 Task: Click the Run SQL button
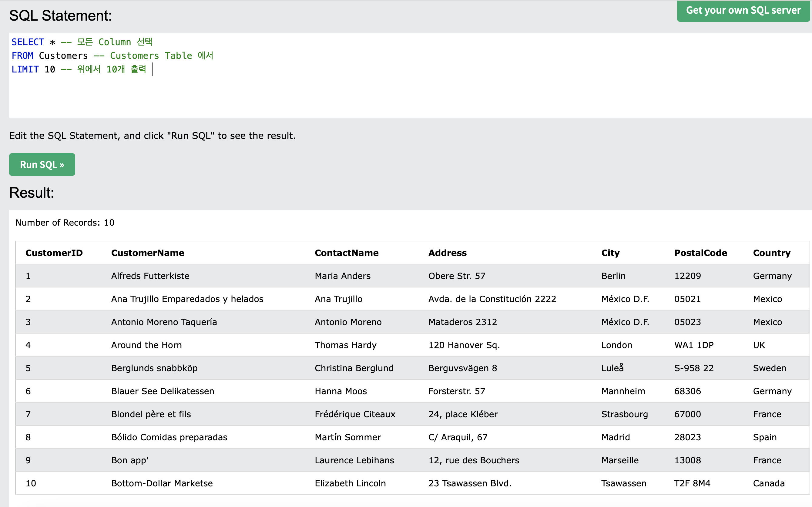tap(42, 165)
